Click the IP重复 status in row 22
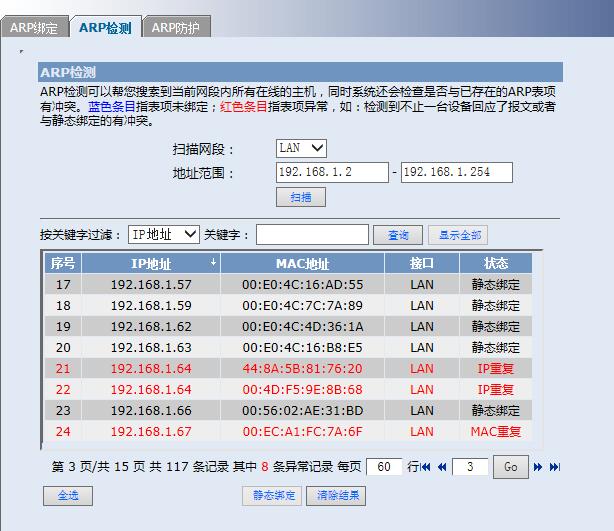 point(496,390)
